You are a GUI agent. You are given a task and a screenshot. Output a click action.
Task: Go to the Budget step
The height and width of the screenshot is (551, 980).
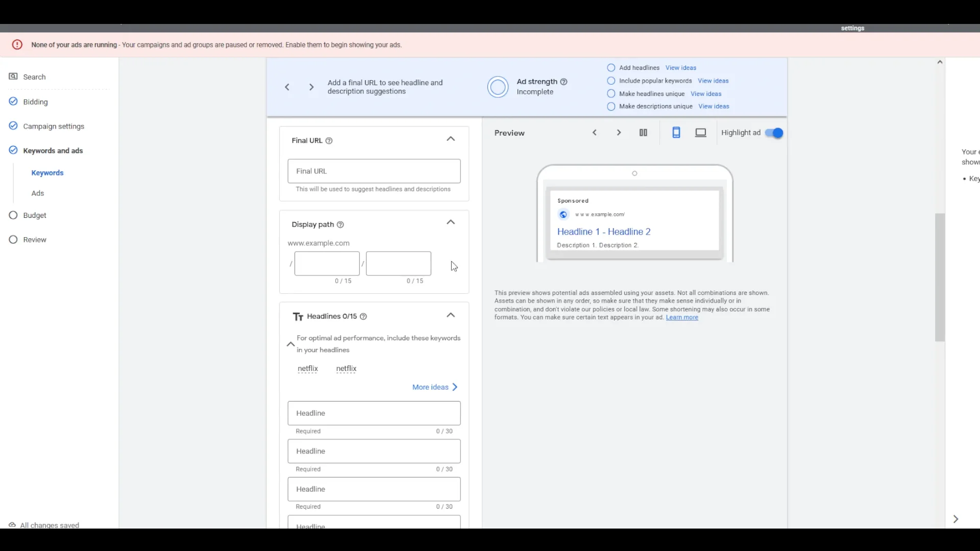[x=35, y=215]
